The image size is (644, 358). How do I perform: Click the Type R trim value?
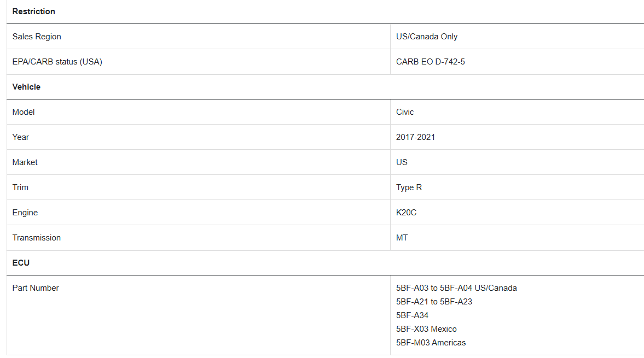(409, 187)
